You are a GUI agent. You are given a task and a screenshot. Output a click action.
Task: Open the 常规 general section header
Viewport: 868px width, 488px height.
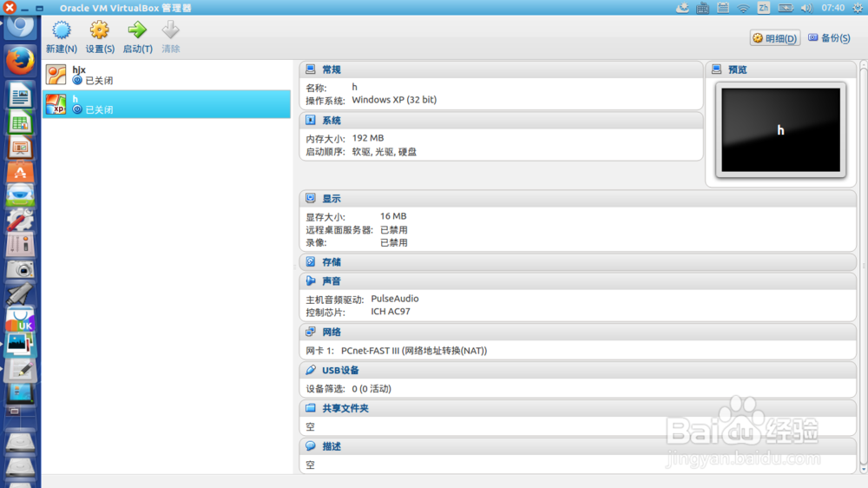pos(501,69)
